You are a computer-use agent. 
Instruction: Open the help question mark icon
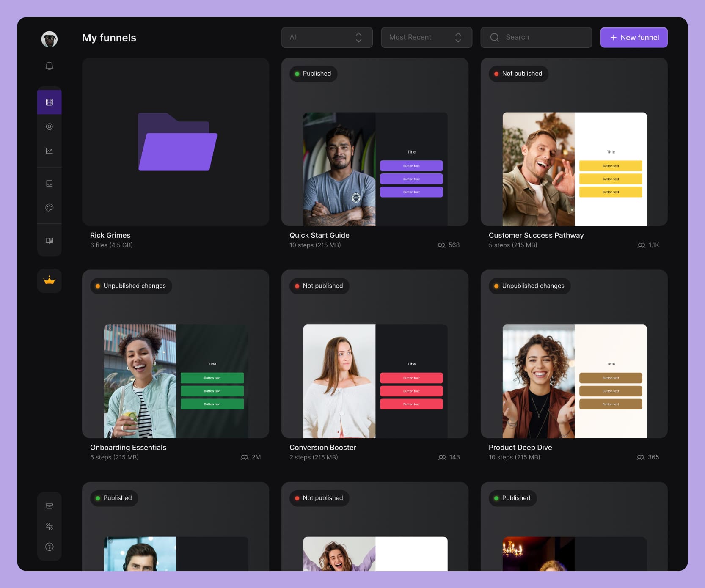(x=50, y=547)
